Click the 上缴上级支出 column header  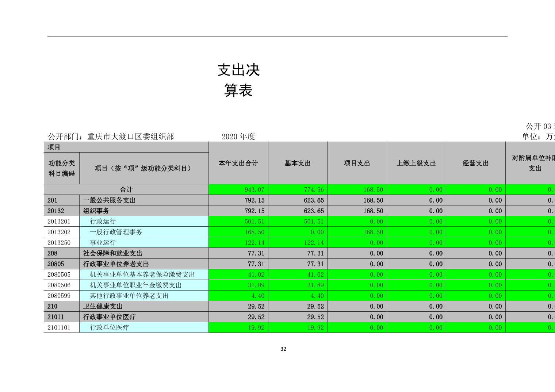[x=416, y=163]
